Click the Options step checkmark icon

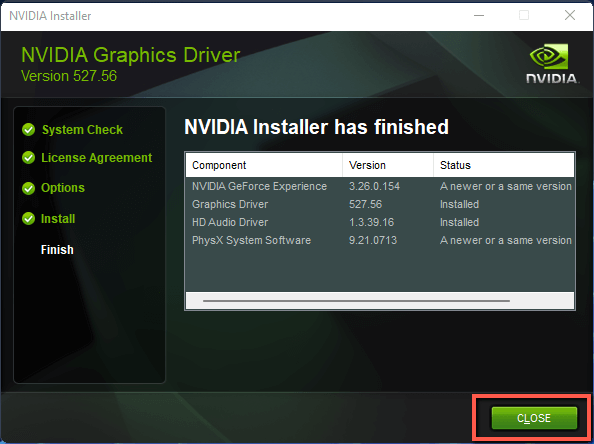click(x=28, y=188)
